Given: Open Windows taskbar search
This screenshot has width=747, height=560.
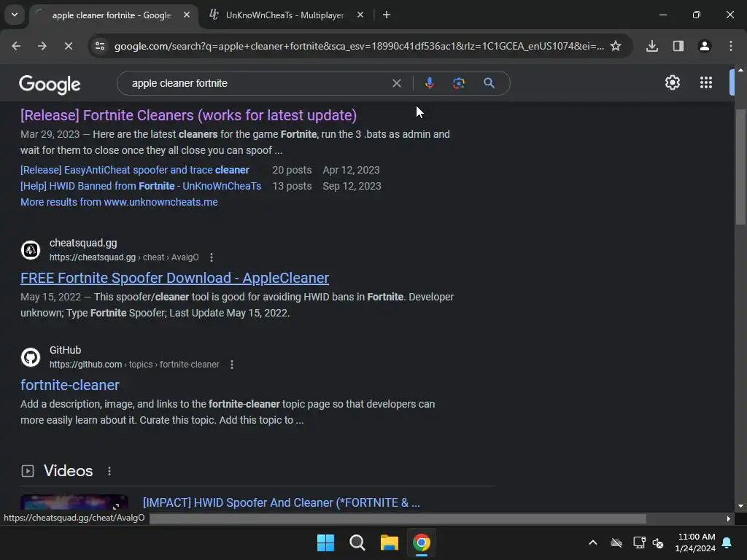Looking at the screenshot, I should tap(357, 542).
